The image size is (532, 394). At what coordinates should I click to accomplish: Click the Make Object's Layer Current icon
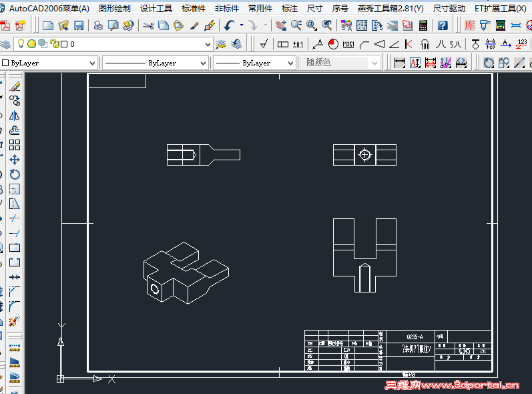tap(221, 44)
